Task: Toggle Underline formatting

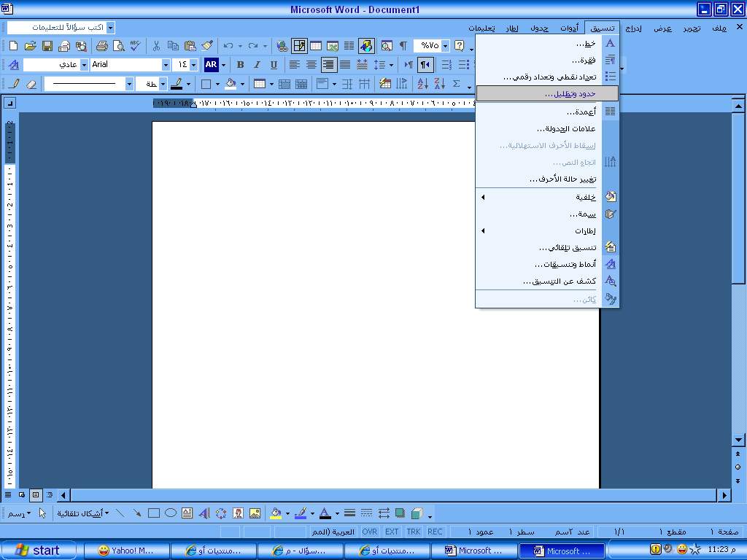Action: 274,65
